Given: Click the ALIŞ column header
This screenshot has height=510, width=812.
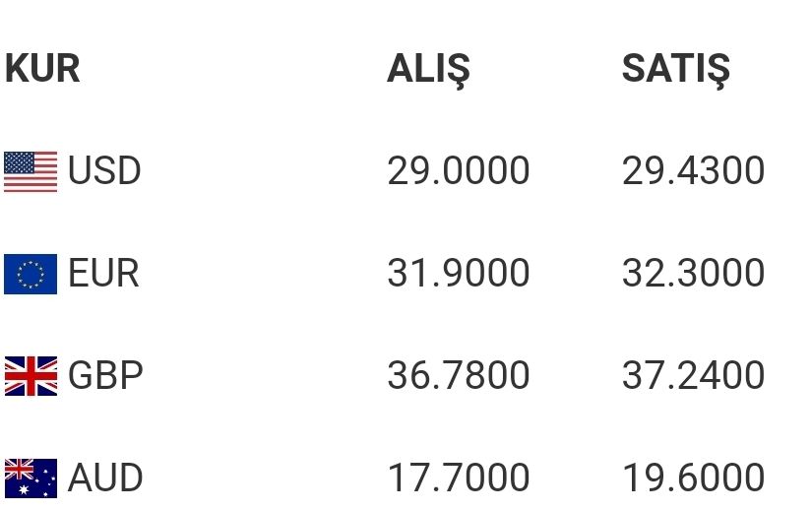Looking at the screenshot, I should point(428,69).
